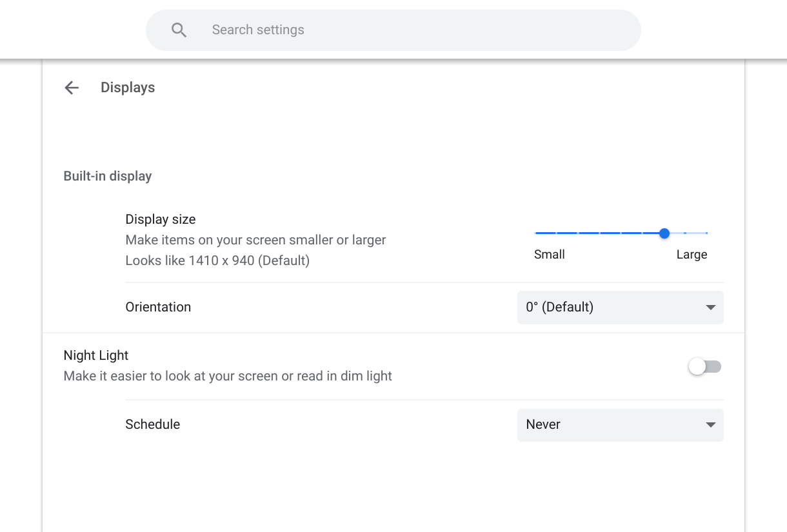Screen dimensions: 787x532
Task: Click the back arrow to exit Displays
Action: pyautogui.click(x=71, y=88)
